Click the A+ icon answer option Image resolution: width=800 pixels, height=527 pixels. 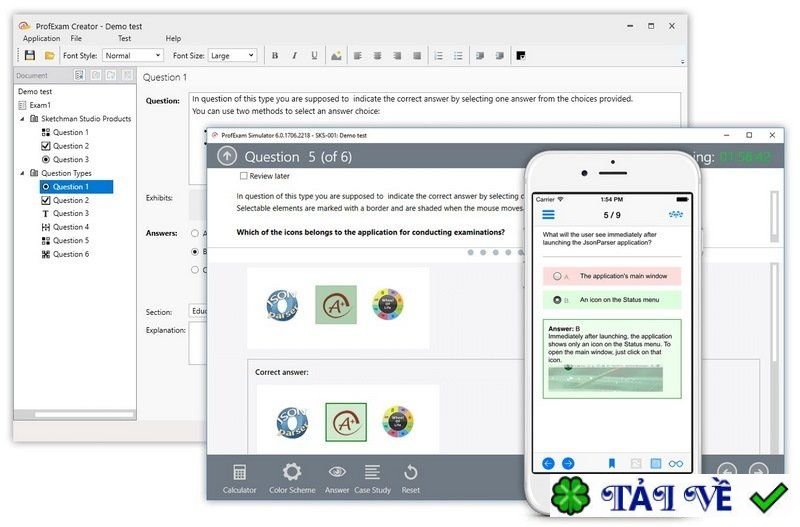pos(336,305)
